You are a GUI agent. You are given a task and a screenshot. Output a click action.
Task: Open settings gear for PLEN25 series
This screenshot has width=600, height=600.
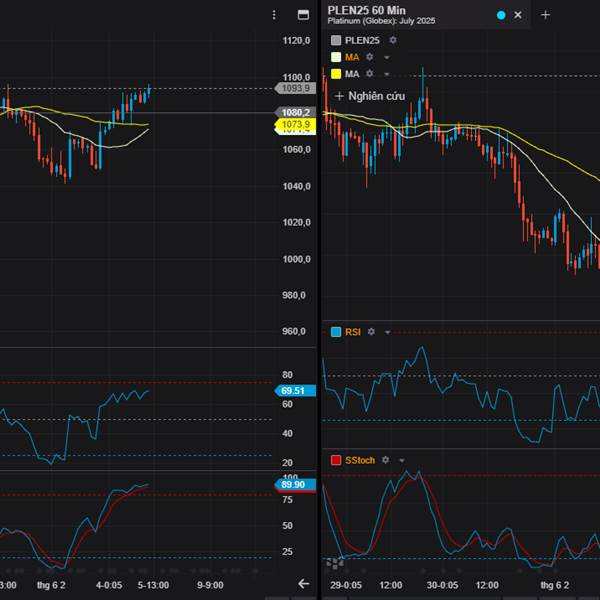[393, 40]
